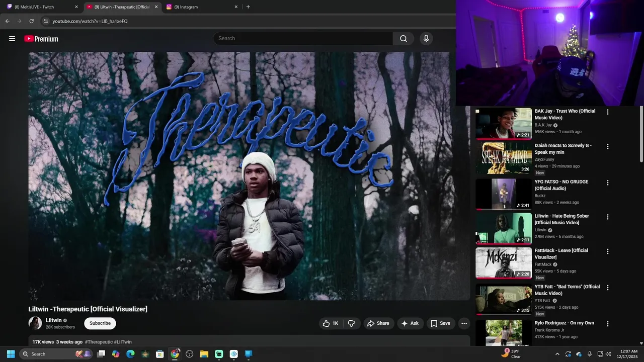This screenshot has height=362, width=644.
Task: Open the Windows Start menu
Action: (11, 354)
